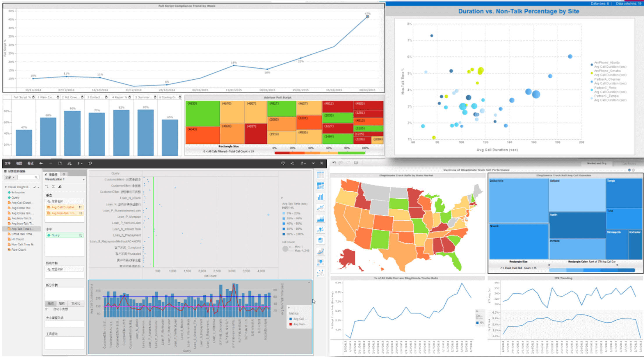Expand the Metrics legend triangle in combo chart
644x357 pixels.
289,308
